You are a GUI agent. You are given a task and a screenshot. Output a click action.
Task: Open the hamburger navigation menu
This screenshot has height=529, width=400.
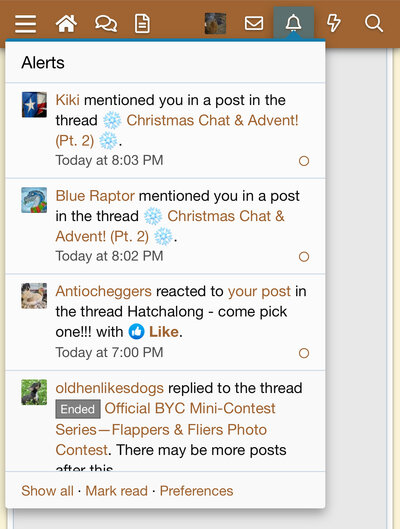25,24
